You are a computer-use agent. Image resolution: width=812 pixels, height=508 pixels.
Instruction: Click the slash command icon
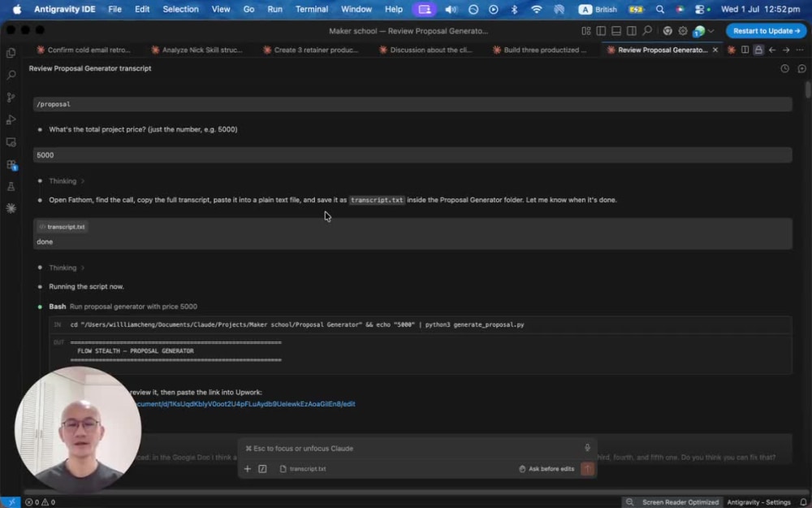262,469
